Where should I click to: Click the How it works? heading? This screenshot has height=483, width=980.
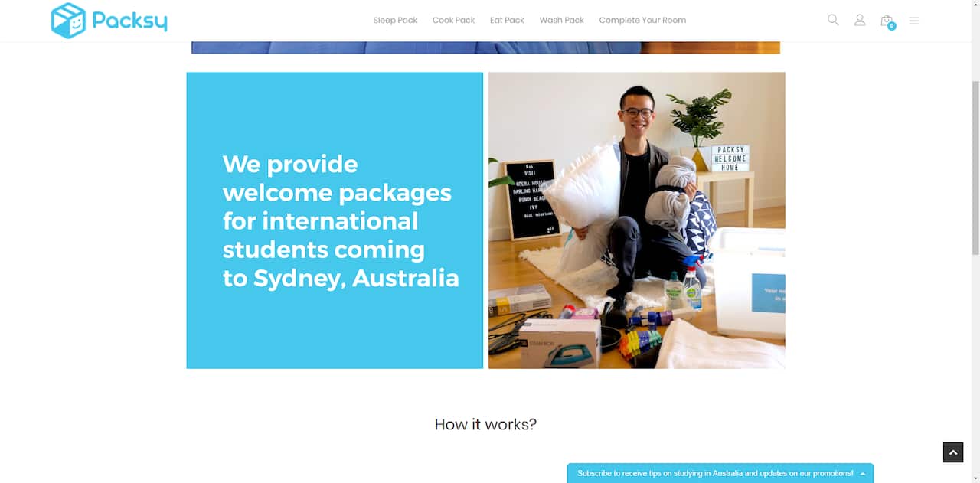pos(485,424)
